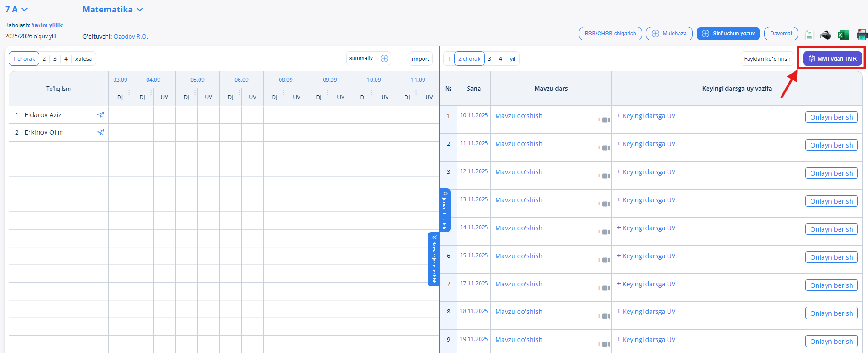Click the document history icon
This screenshot has height=353, width=868.
pyautogui.click(x=809, y=34)
